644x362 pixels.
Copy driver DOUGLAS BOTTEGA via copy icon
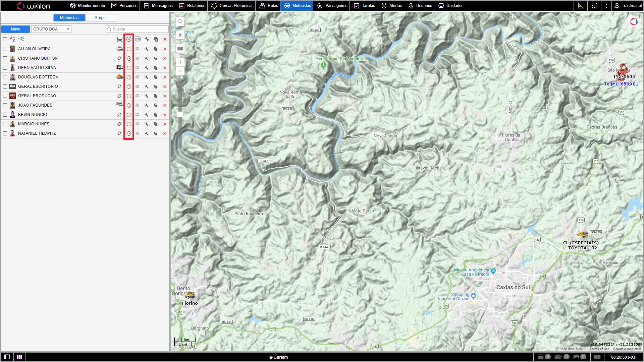pos(156,77)
